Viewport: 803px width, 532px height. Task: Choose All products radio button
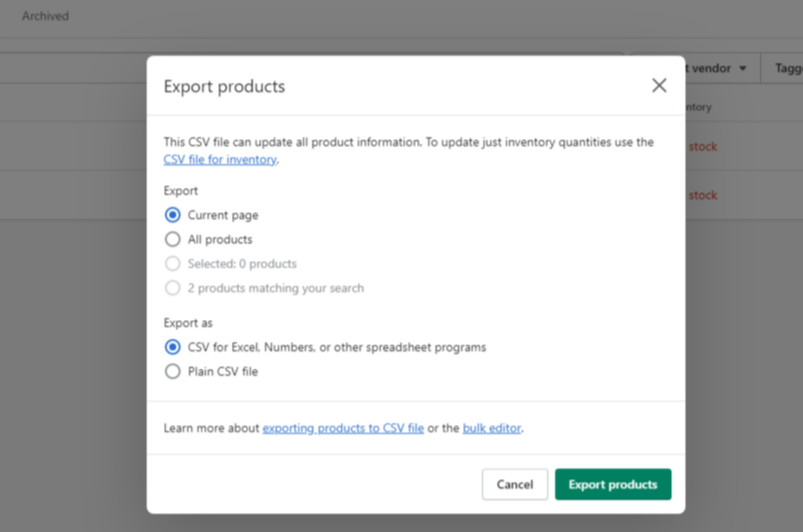(173, 240)
